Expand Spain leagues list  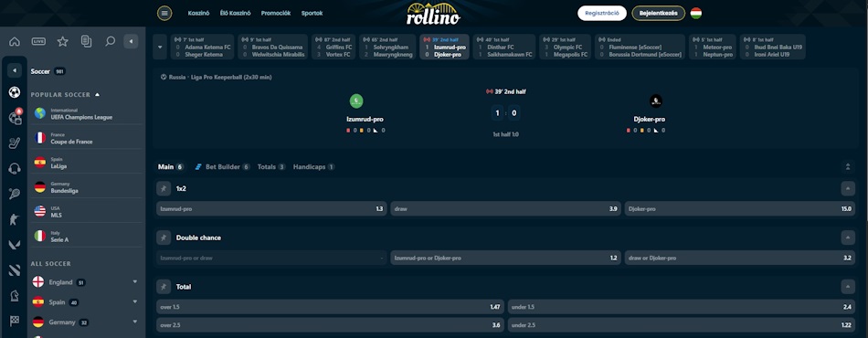point(134,301)
